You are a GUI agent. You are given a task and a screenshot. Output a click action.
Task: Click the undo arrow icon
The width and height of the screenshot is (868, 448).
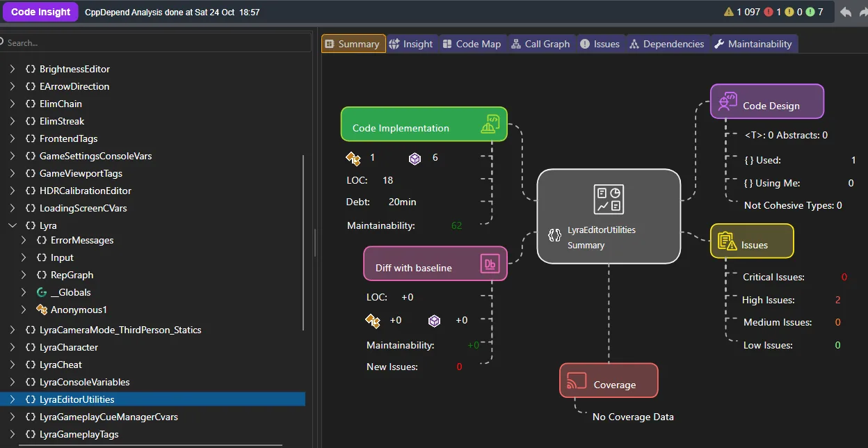click(845, 12)
